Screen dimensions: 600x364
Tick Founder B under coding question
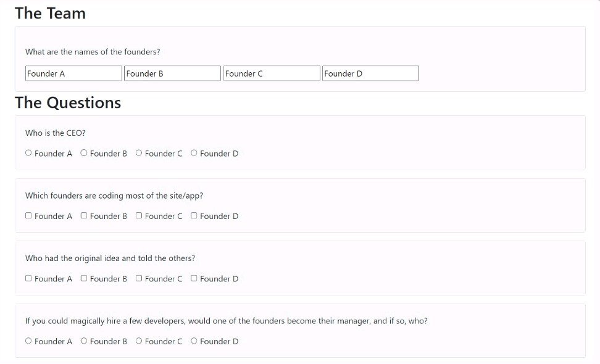(84, 216)
